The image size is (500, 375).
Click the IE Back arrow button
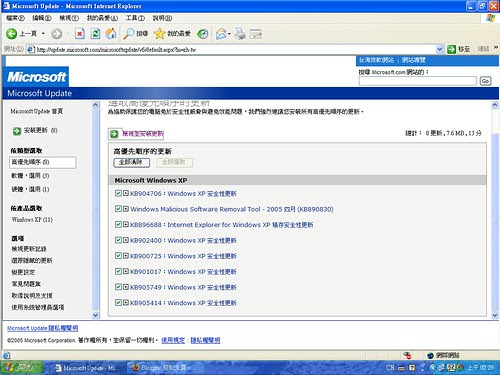(x=11, y=33)
